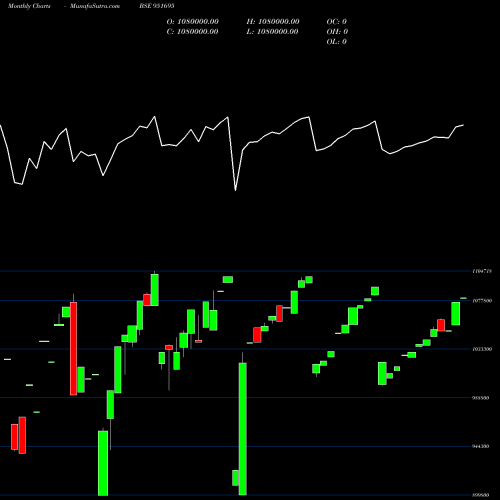Screen dimensions: 500x500
Task: Click the 1033300 price axis label
Action: point(482,349)
